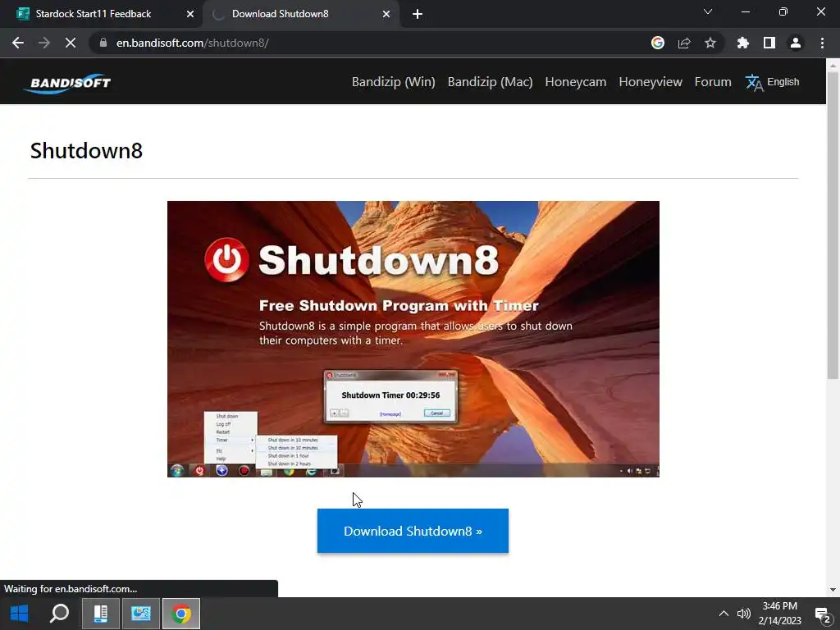Open the notification center icon

tap(822, 614)
